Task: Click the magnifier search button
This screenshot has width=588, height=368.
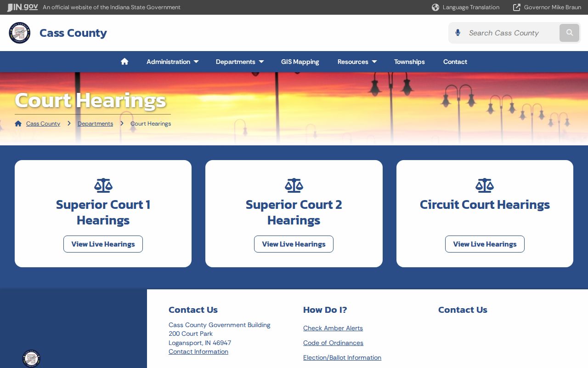Action: pos(570,33)
